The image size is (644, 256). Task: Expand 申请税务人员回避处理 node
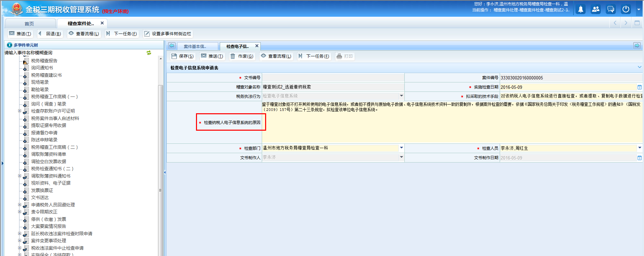coord(19,204)
